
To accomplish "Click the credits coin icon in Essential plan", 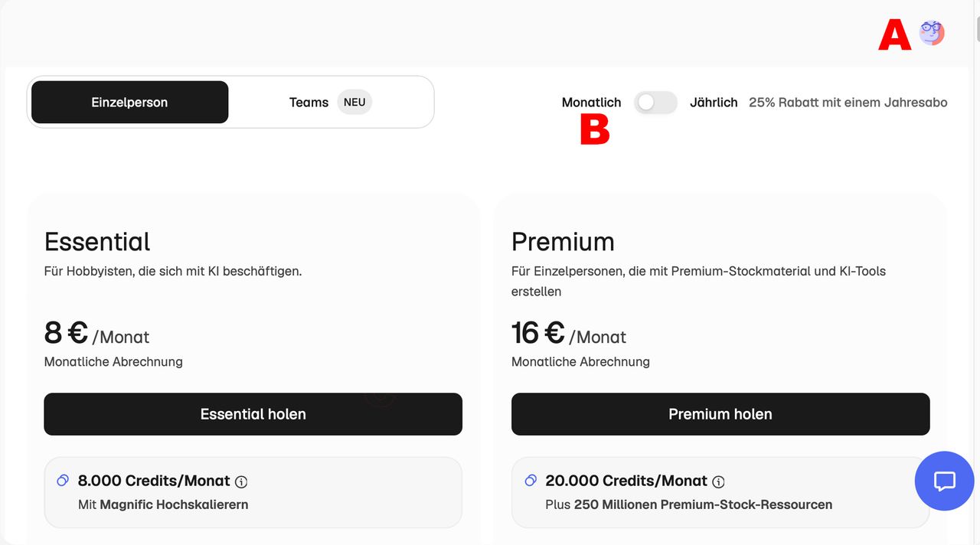I will 63,481.
